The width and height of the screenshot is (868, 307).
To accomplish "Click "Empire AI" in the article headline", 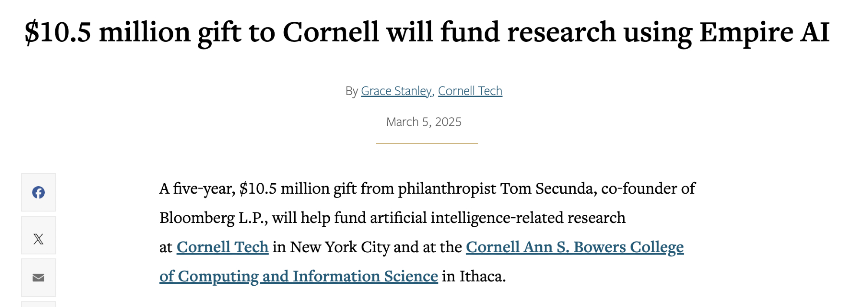I will (764, 32).
